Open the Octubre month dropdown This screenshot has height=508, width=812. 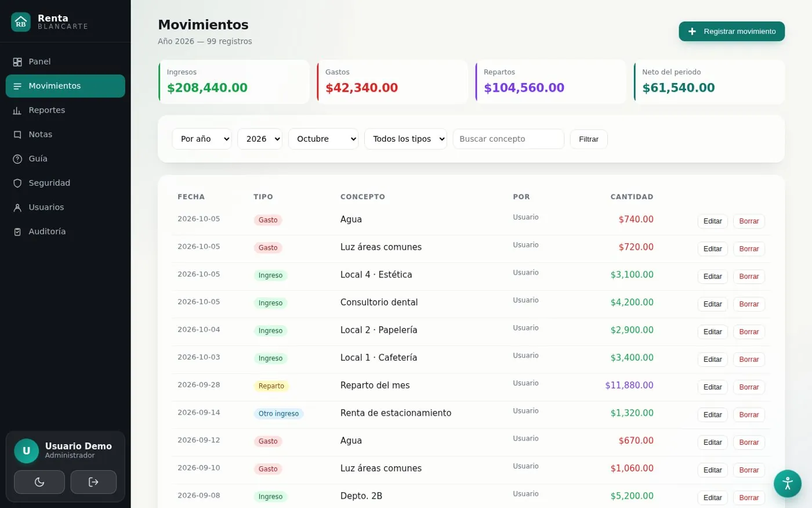pos(323,139)
